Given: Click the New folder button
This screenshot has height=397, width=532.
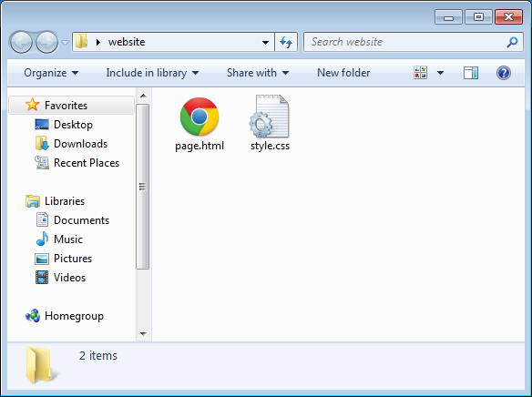Looking at the screenshot, I should pos(343,73).
